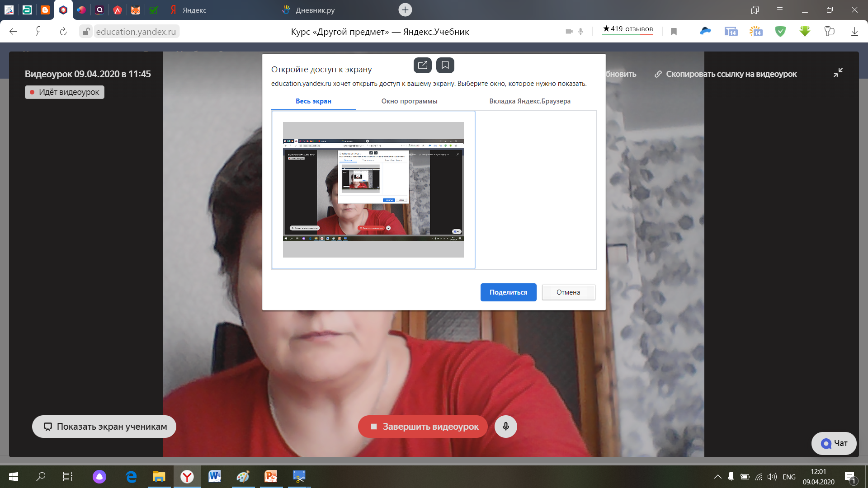Collapse video with the minimize arrows icon

[838, 73]
